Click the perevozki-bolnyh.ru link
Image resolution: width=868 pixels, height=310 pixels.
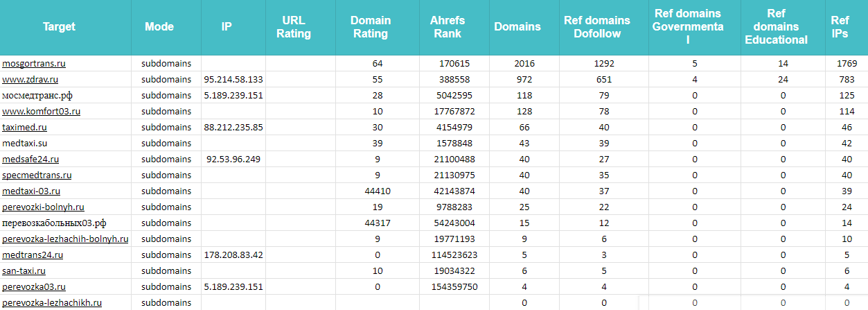pos(43,207)
